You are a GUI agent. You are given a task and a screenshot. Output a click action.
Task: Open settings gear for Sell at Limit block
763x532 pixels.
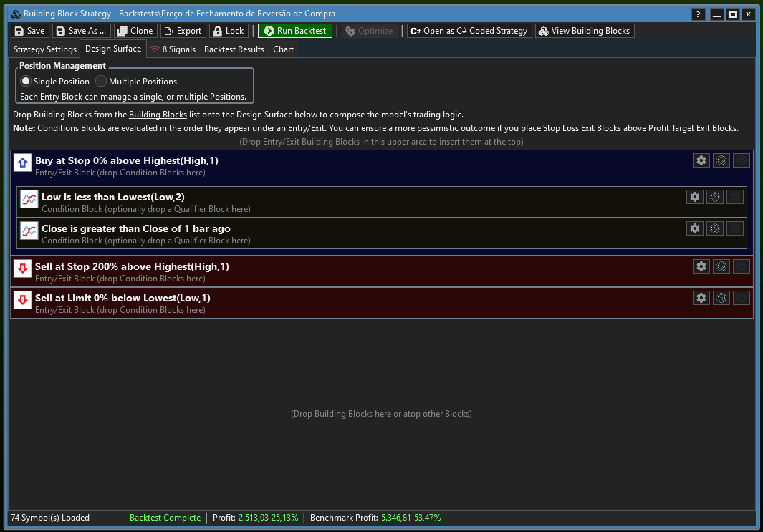701,298
